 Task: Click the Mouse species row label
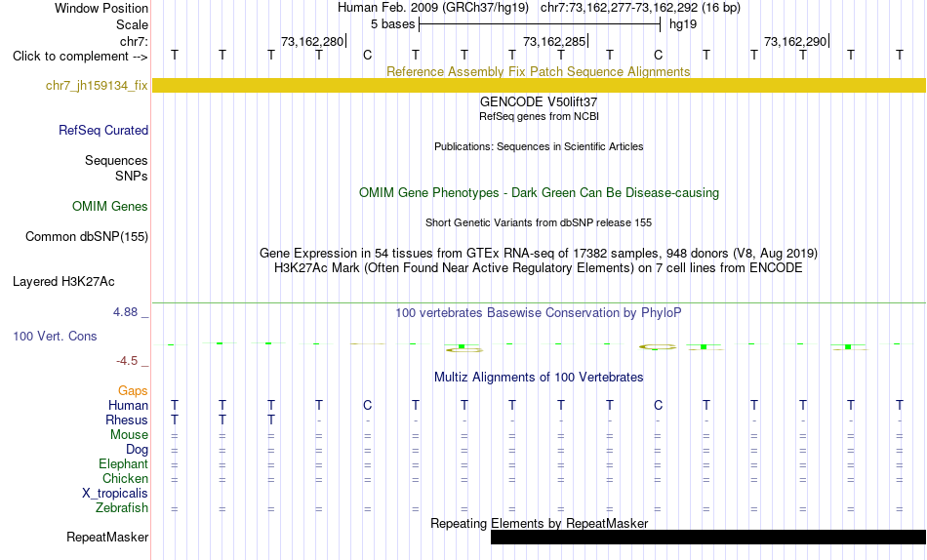click(129, 435)
